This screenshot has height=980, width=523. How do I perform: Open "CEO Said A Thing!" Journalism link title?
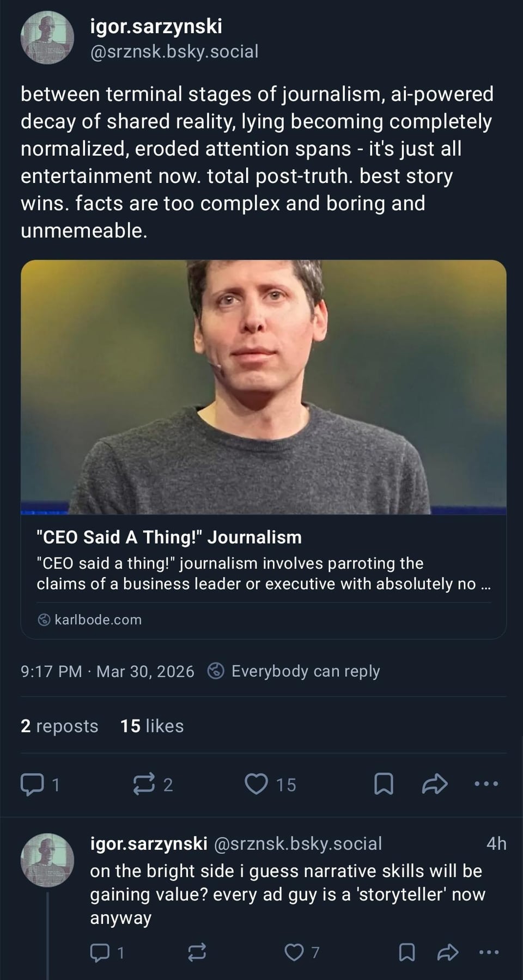pos(169,537)
